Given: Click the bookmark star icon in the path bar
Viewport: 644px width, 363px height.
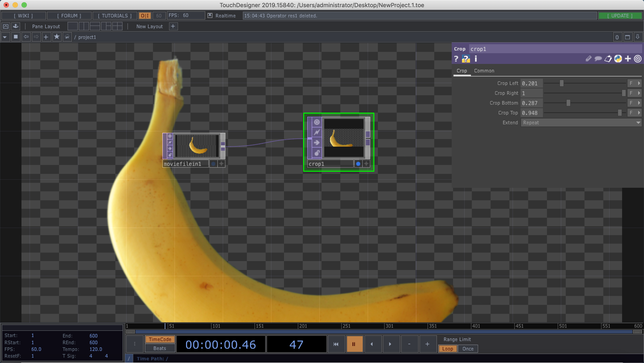Looking at the screenshot, I should pos(57,37).
